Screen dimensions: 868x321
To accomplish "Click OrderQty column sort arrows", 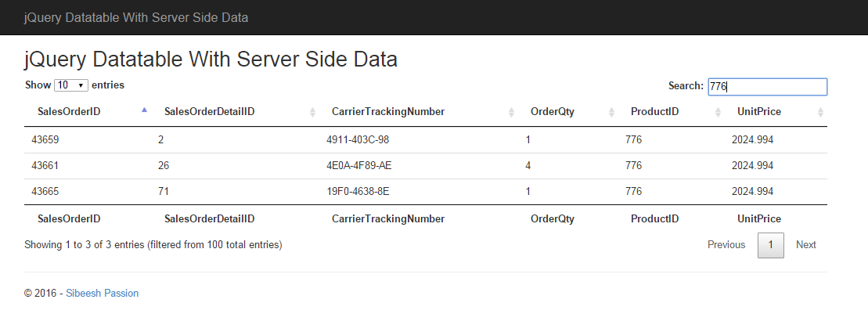I will [x=611, y=113].
